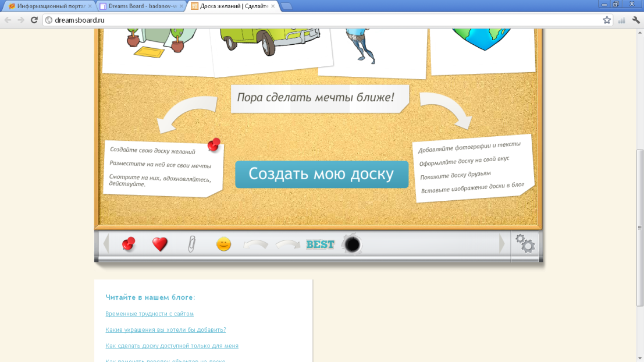Pick the red heart decoration
This screenshot has width=644, height=362.
point(160,244)
